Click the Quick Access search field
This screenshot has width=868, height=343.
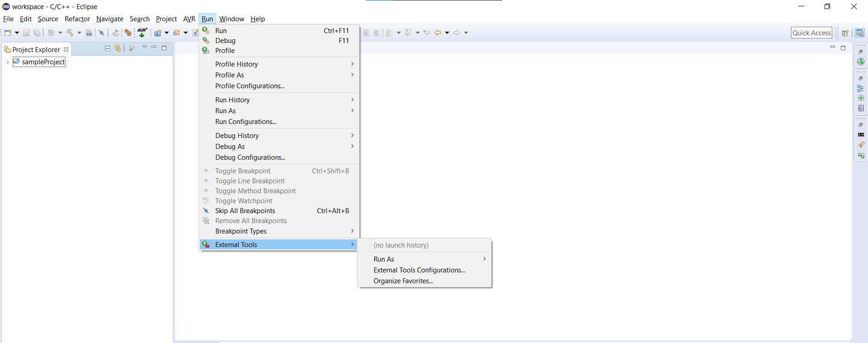pyautogui.click(x=811, y=33)
